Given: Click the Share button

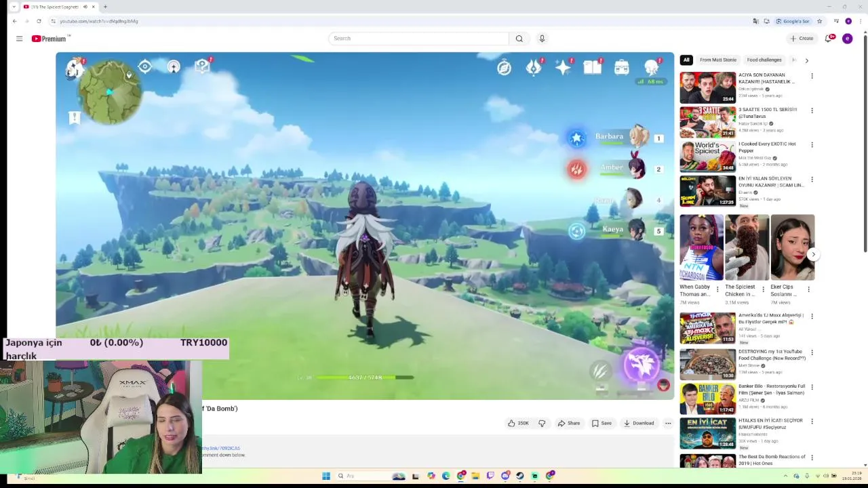Looking at the screenshot, I should pyautogui.click(x=569, y=423).
